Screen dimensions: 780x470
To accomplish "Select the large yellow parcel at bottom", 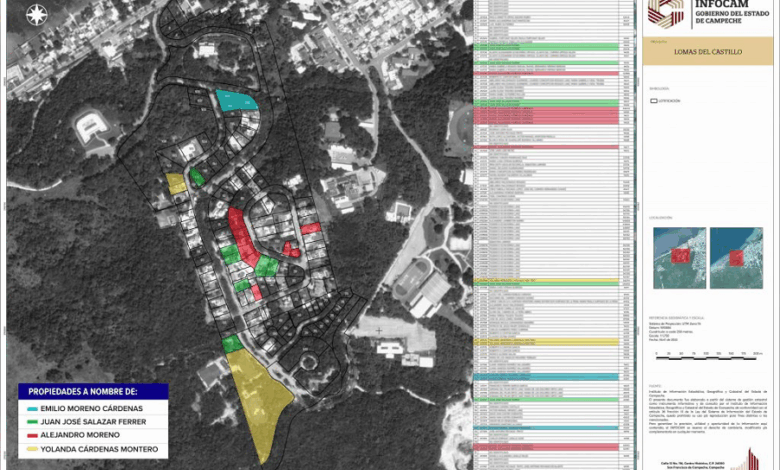I will click(259, 397).
